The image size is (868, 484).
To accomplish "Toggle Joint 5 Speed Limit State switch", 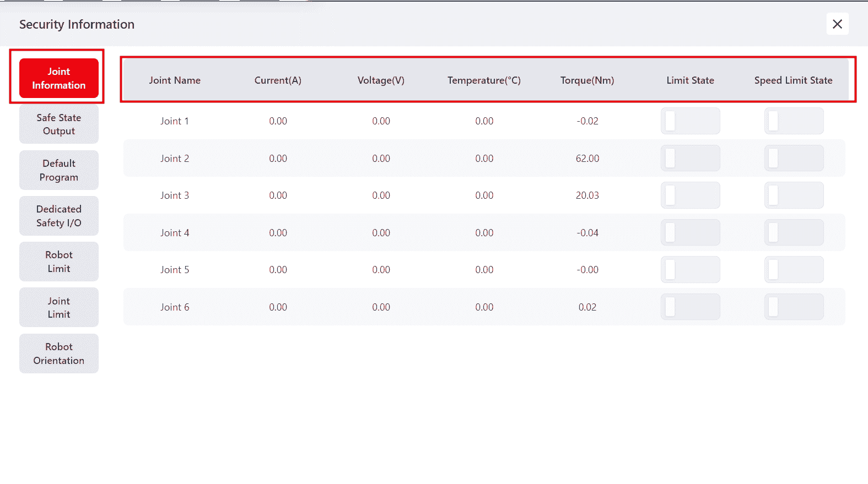I will [794, 270].
